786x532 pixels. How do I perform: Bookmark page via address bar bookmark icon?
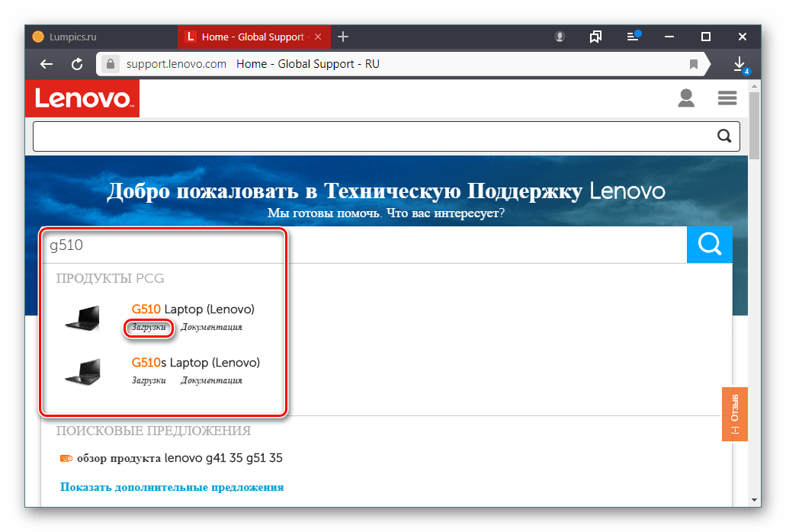pyautogui.click(x=694, y=64)
